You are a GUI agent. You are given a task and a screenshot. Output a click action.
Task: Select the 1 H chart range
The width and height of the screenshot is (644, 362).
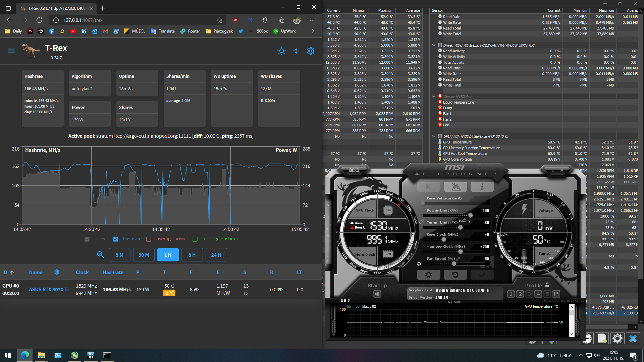click(x=168, y=255)
